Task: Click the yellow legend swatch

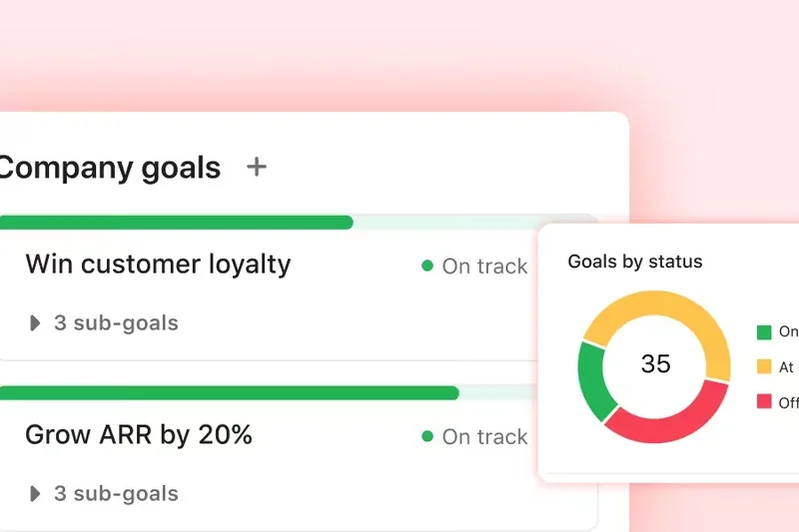Action: [764, 366]
